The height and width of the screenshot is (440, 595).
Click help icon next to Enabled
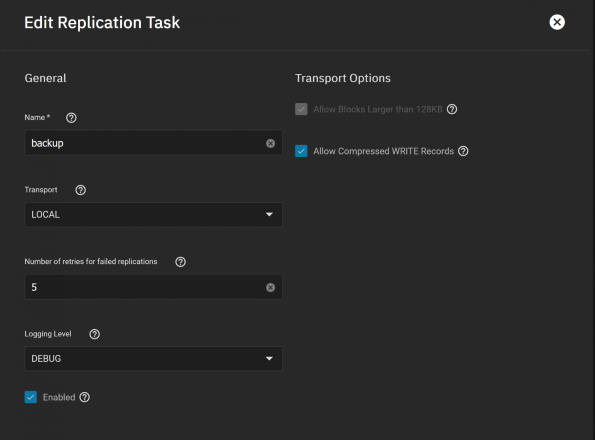[x=84, y=397]
